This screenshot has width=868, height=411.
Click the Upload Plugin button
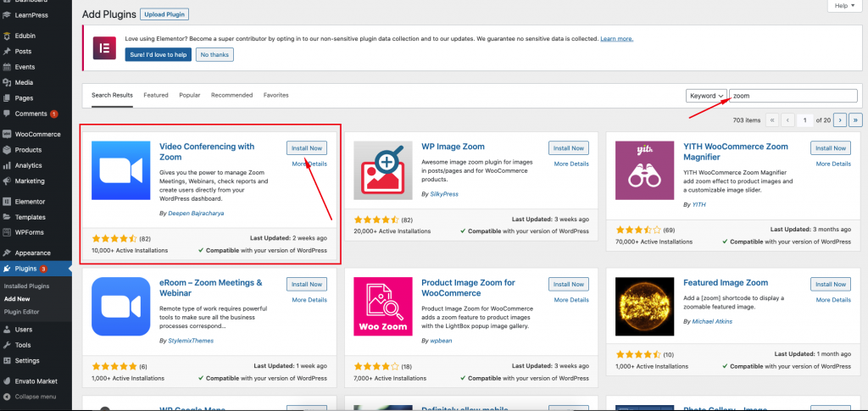point(164,14)
